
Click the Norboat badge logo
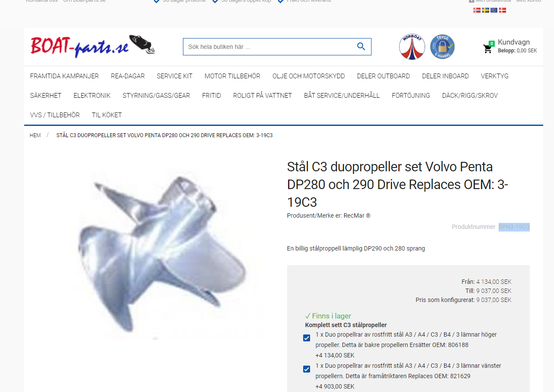(x=412, y=47)
